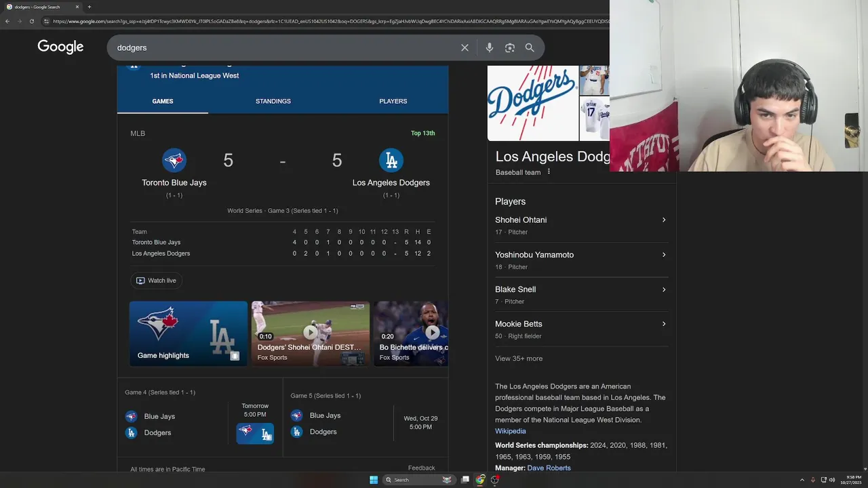Click the Players heading in knowledge panel
868x488 pixels.
(511, 201)
